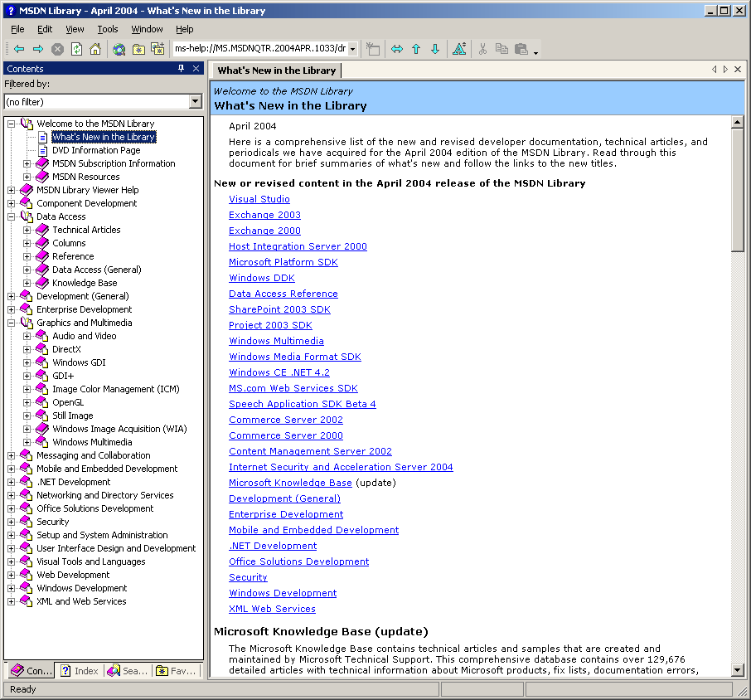Open the toolbar options dropdown arrow
Screen dimensions: 751x700
[x=536, y=53]
